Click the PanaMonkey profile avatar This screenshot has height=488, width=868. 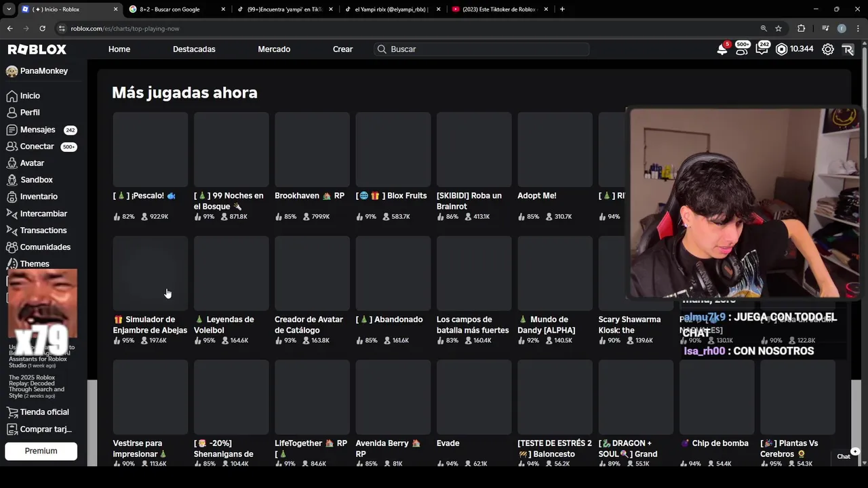12,71
